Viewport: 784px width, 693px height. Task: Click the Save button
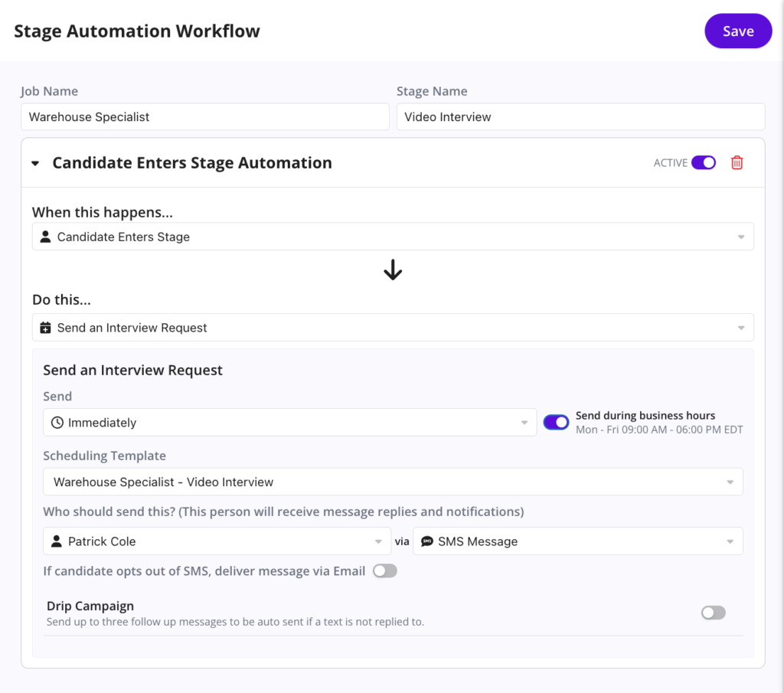tap(738, 31)
